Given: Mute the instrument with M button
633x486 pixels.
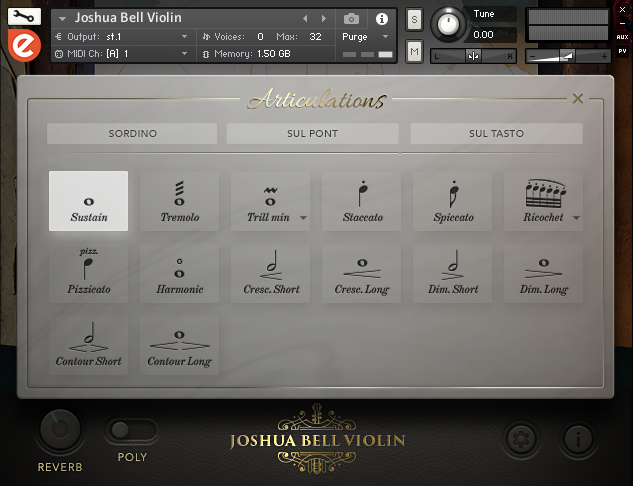Looking at the screenshot, I should point(414,52).
